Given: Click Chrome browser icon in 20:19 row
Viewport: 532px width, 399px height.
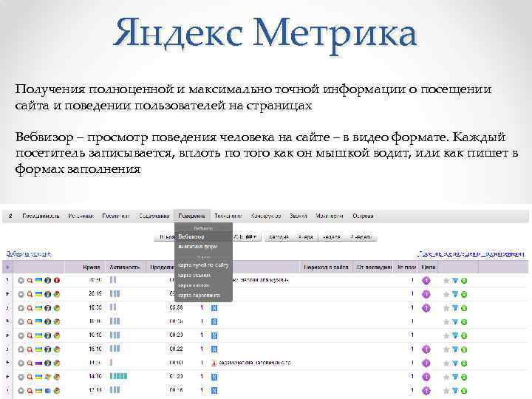Looking at the screenshot, I should (57, 294).
